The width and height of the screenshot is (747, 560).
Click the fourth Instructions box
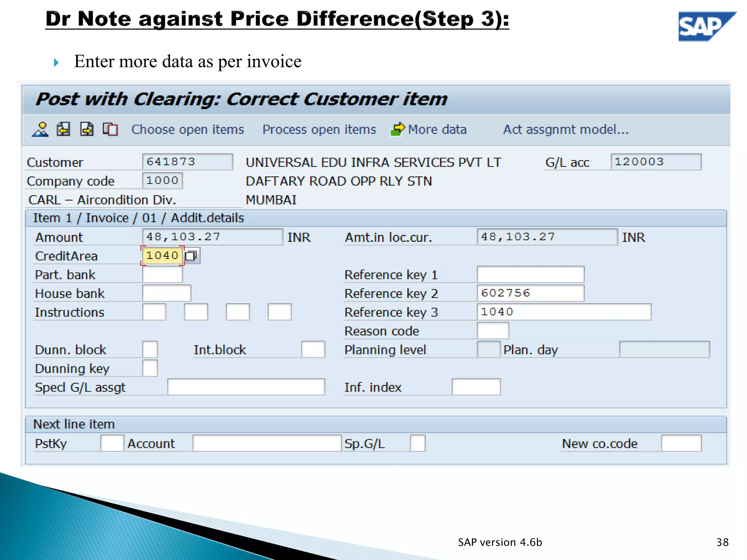pos(280,312)
